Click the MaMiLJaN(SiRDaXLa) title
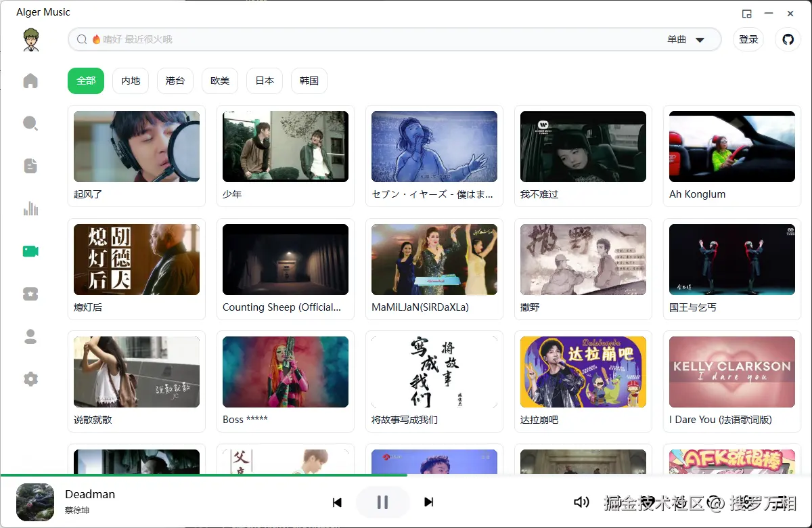The image size is (812, 528). tap(420, 307)
